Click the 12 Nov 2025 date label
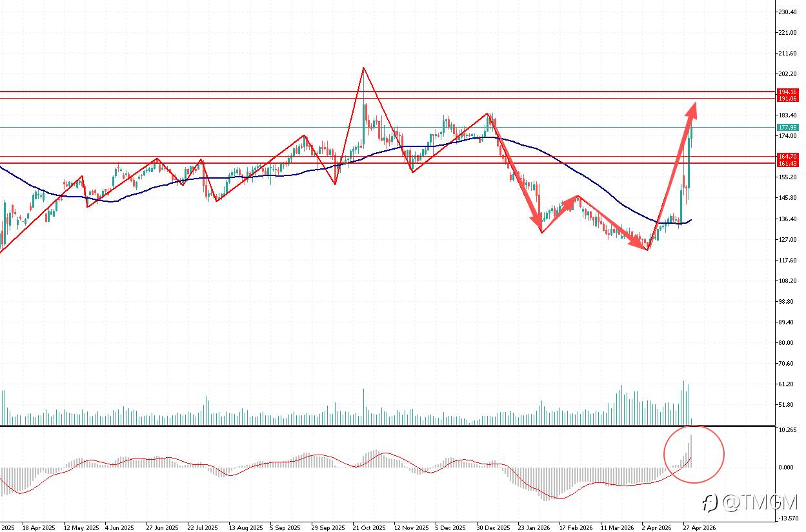The image size is (806, 532). click(x=411, y=527)
